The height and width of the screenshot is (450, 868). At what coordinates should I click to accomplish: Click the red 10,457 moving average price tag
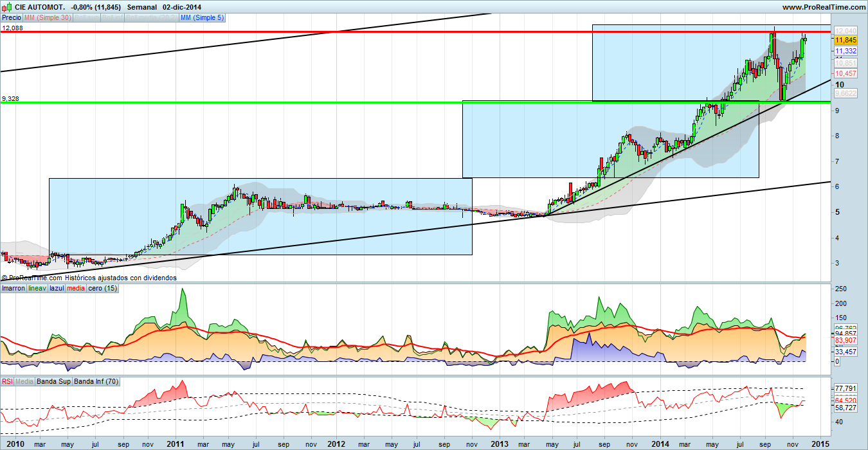coord(845,74)
